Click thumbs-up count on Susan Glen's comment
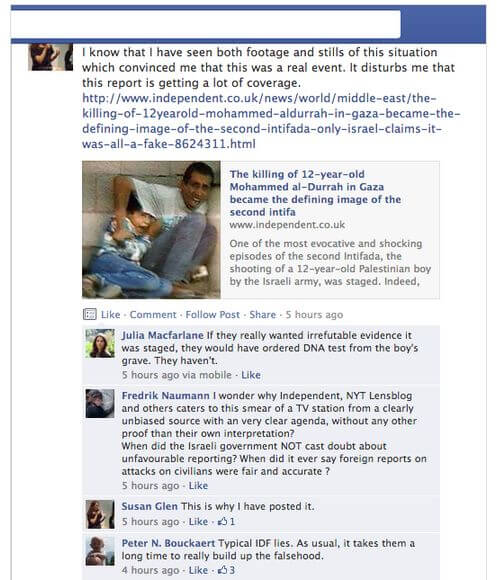This screenshot has width=497, height=580. click(227, 522)
